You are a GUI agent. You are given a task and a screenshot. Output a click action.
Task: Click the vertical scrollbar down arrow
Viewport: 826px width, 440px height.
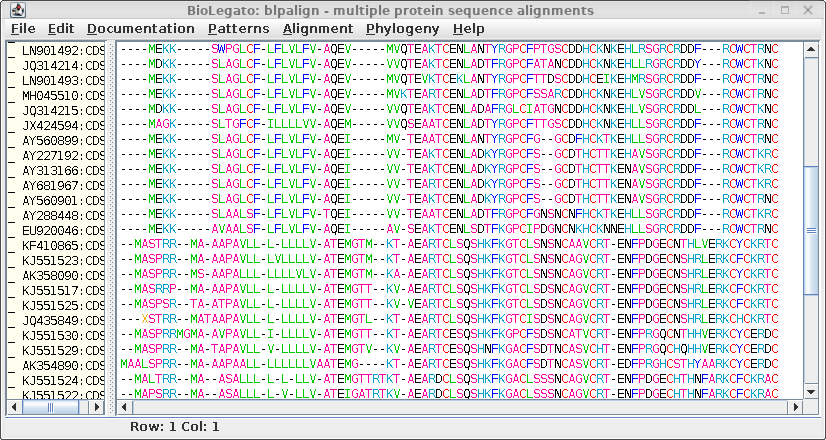811,393
